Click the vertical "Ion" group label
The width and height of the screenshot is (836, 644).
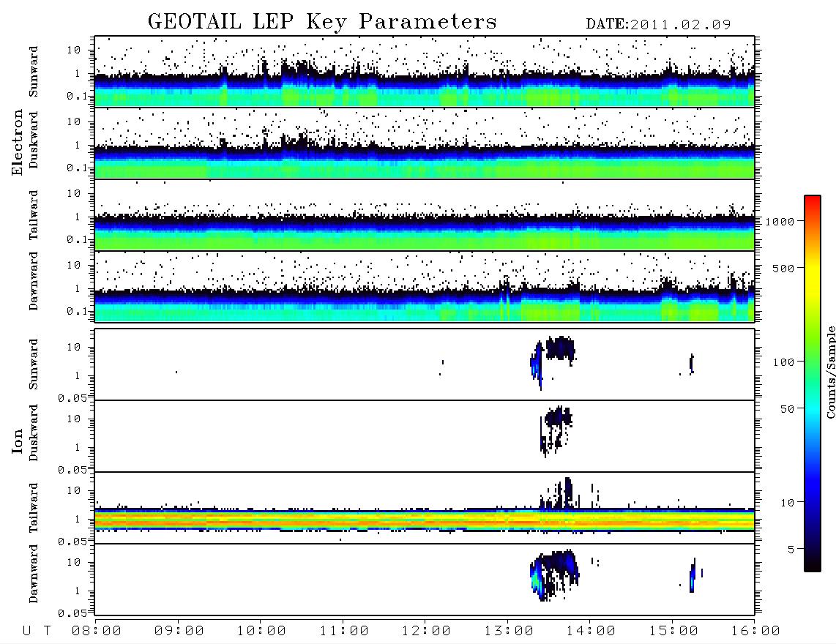click(x=18, y=441)
